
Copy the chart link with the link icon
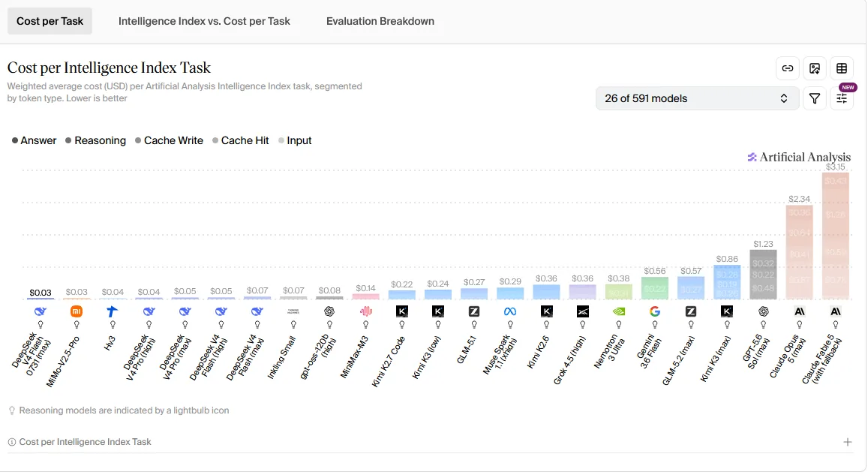click(x=787, y=68)
